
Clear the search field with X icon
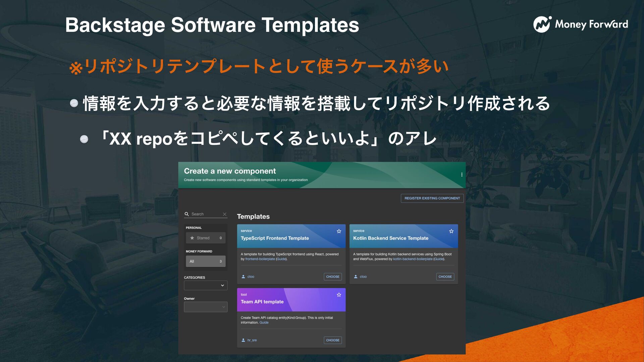coord(224,214)
